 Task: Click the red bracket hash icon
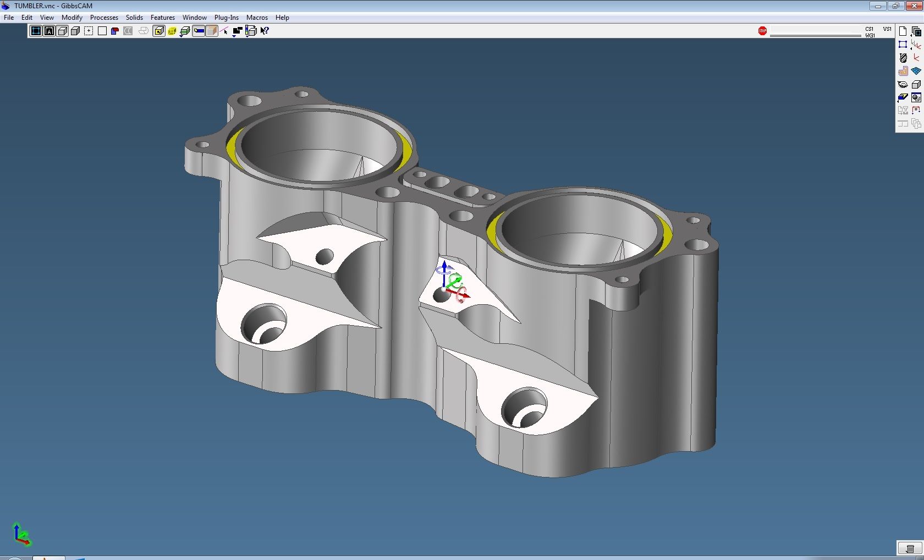click(x=916, y=111)
